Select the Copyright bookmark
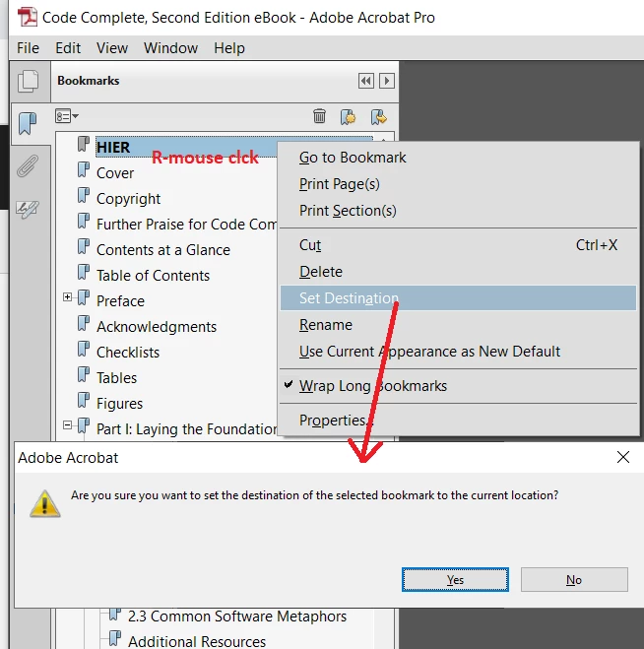This screenshot has width=644, height=649. click(x=128, y=199)
